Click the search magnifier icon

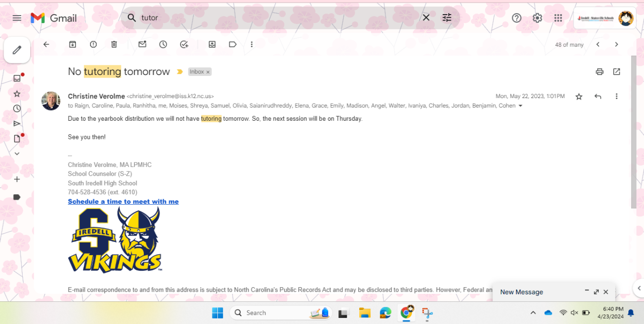coord(131,18)
